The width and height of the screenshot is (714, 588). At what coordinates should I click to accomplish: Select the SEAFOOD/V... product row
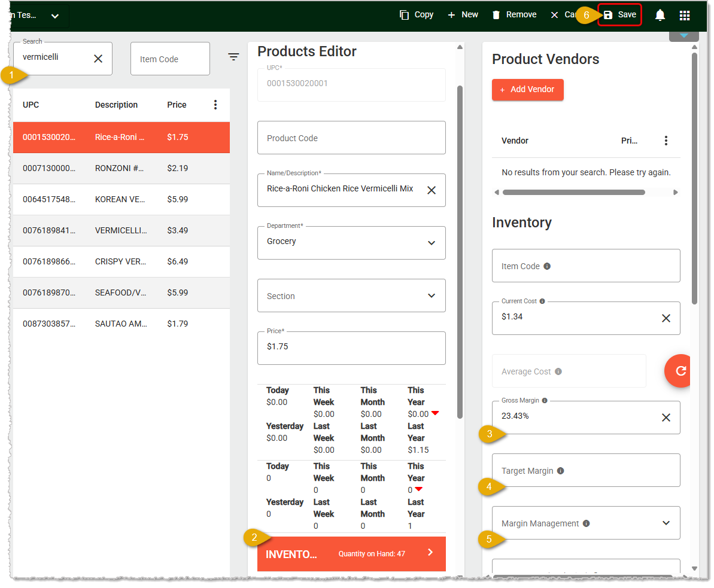(x=121, y=293)
